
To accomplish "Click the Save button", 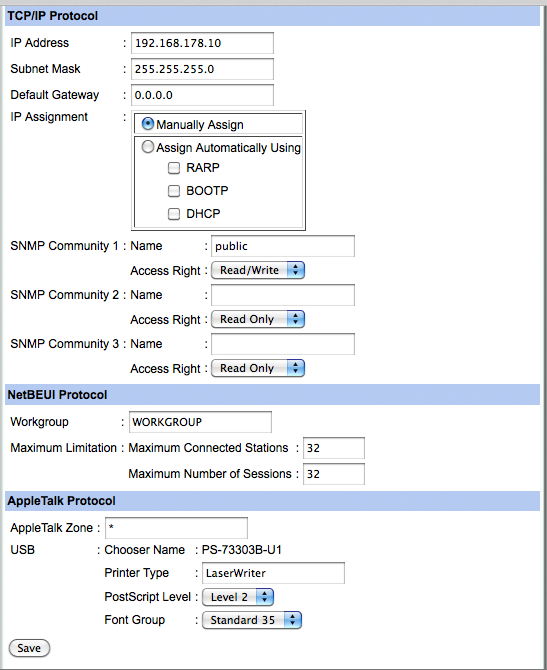I will coord(29,648).
